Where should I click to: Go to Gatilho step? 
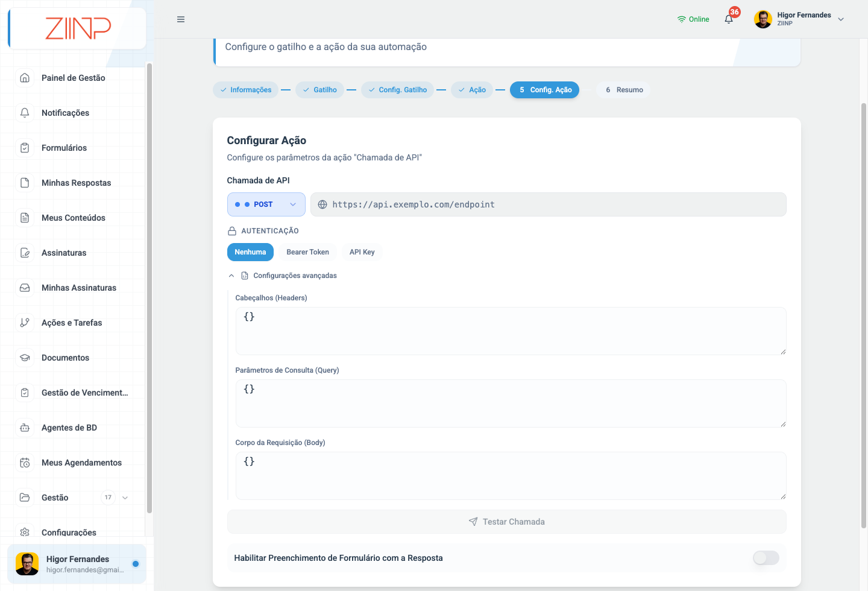click(320, 90)
